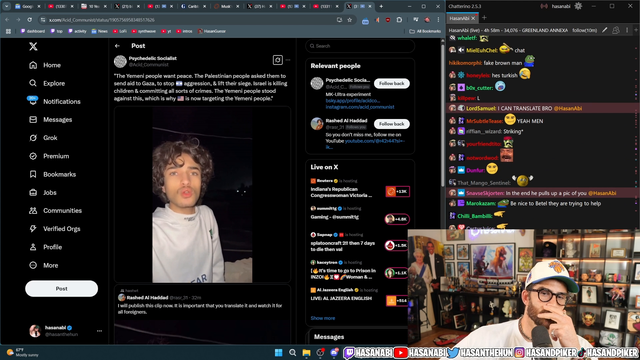
Task: Join Reuters live space +13K
Action: coord(398,191)
